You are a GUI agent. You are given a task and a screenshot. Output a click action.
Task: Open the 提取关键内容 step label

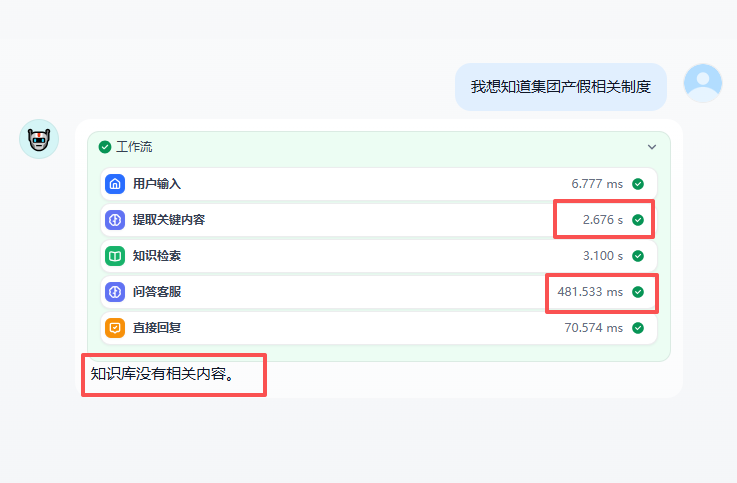(169, 220)
